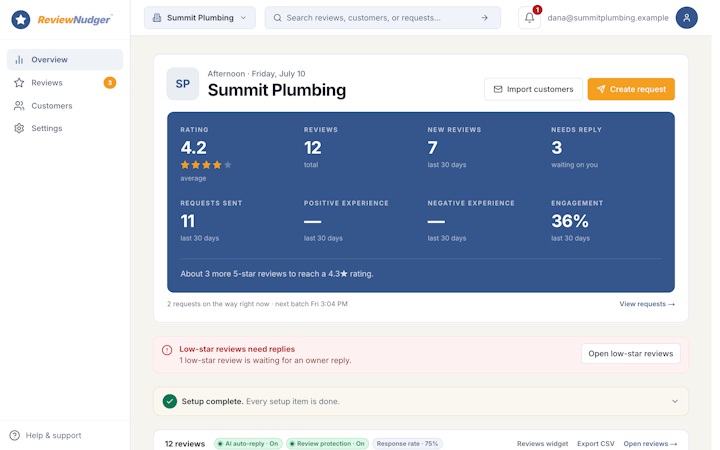Open the user profile avatar menu
720x450 pixels.
coord(686,18)
